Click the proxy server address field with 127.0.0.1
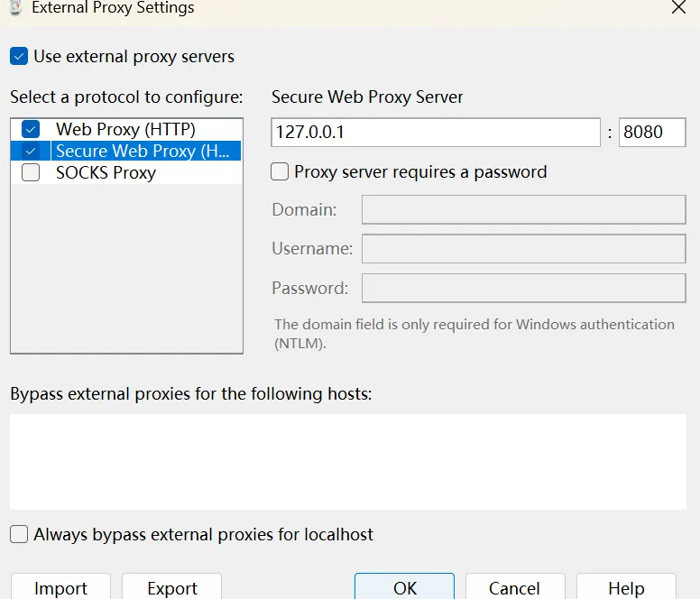 tap(435, 132)
